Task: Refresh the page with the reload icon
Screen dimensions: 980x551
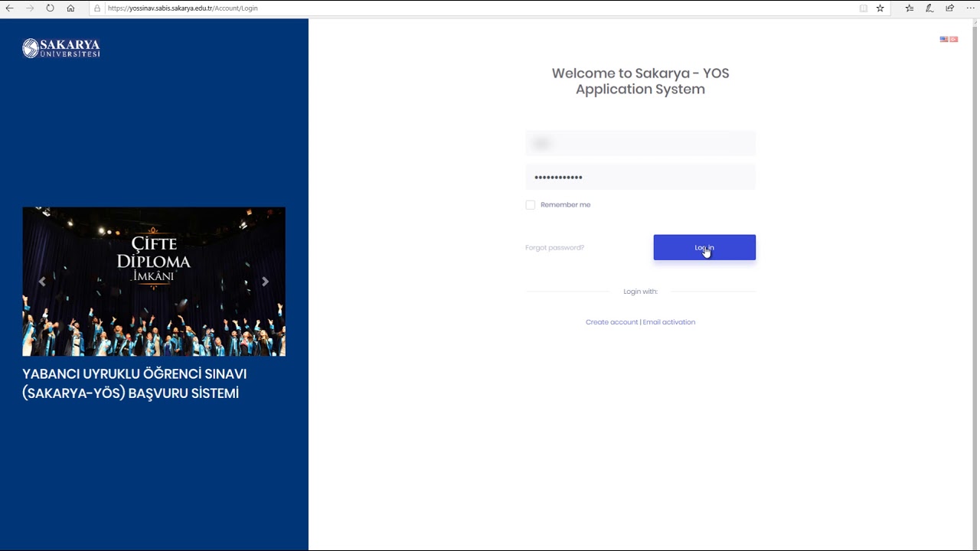Action: tap(50, 8)
